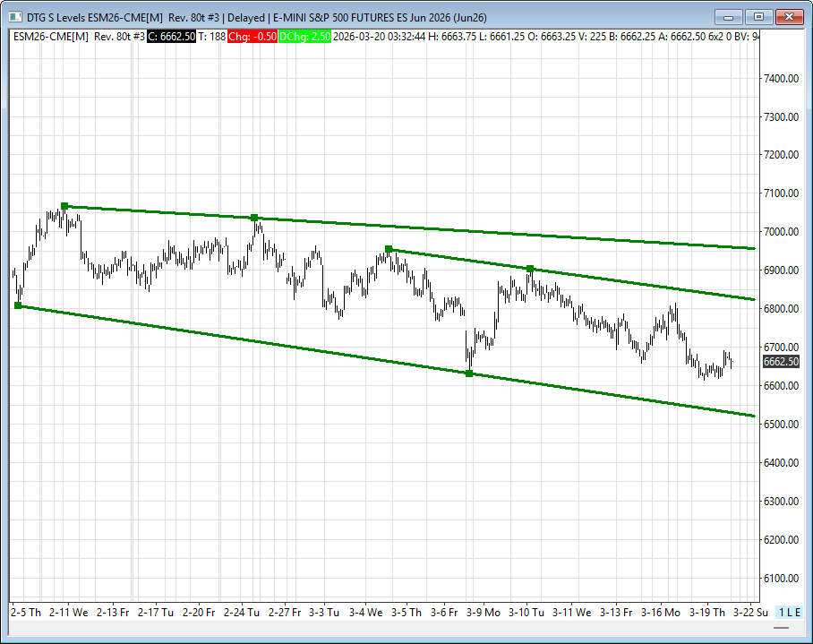Select the middle trendline anchor at the 3-10 high
The image size is (813, 644).
click(530, 269)
